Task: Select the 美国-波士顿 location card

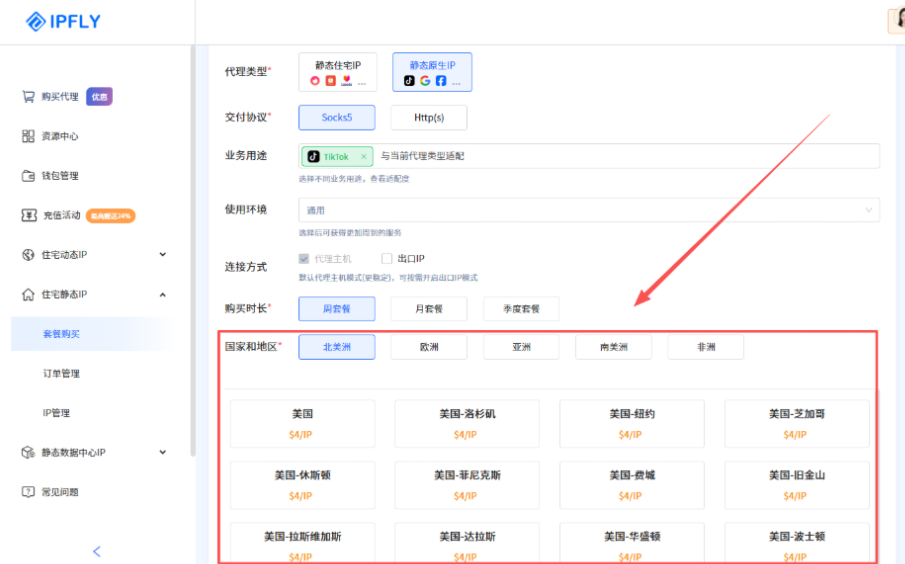Action: tap(797, 543)
